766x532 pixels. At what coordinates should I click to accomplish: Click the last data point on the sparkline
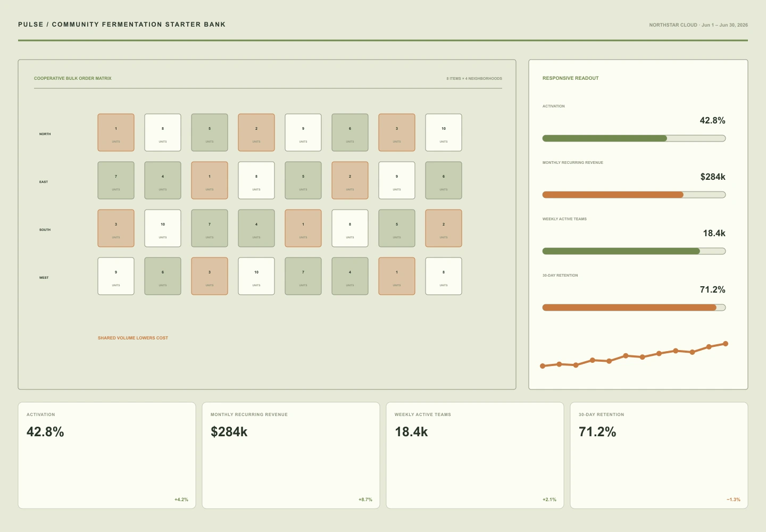(x=726, y=344)
